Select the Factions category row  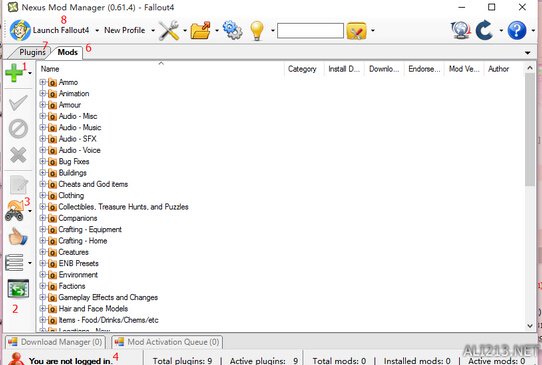72,286
